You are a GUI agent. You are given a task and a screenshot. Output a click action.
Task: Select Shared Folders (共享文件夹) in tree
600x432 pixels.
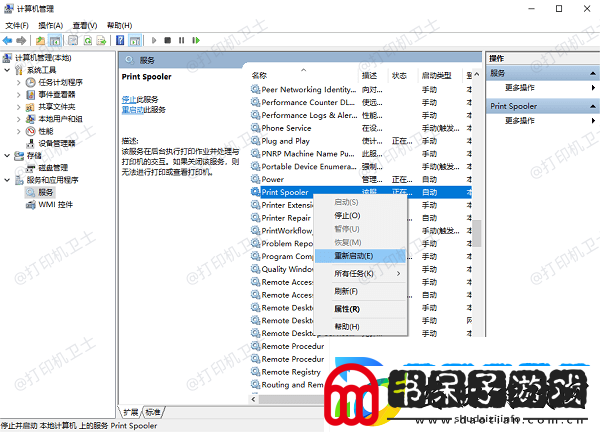point(57,107)
